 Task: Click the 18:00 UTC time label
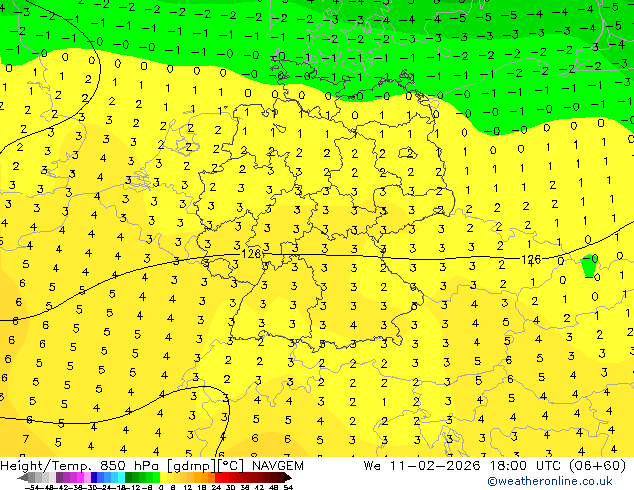point(525,466)
